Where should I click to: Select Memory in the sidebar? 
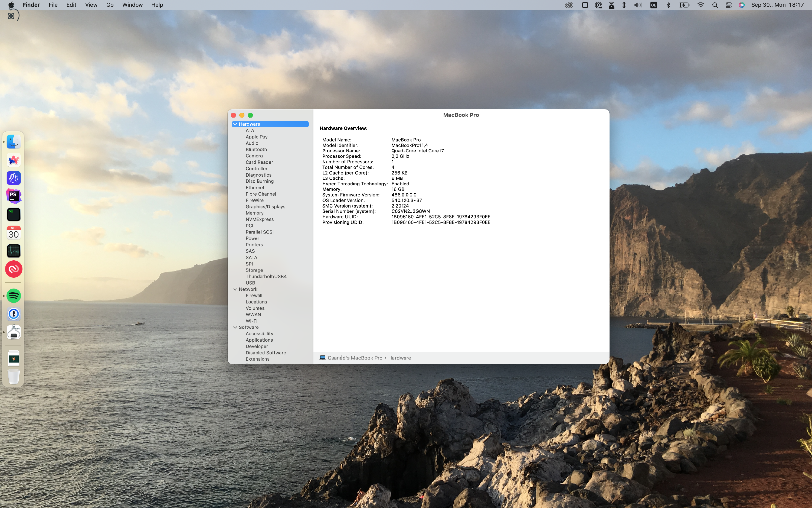(x=254, y=213)
